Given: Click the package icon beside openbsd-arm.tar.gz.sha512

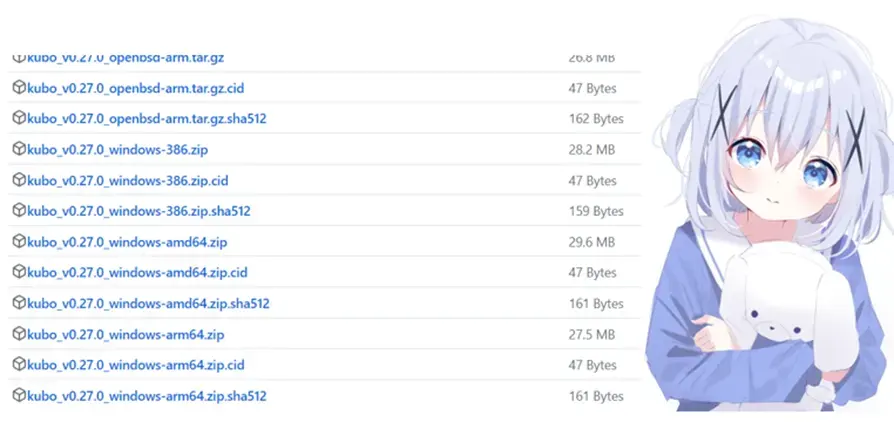Looking at the screenshot, I should click(x=19, y=119).
